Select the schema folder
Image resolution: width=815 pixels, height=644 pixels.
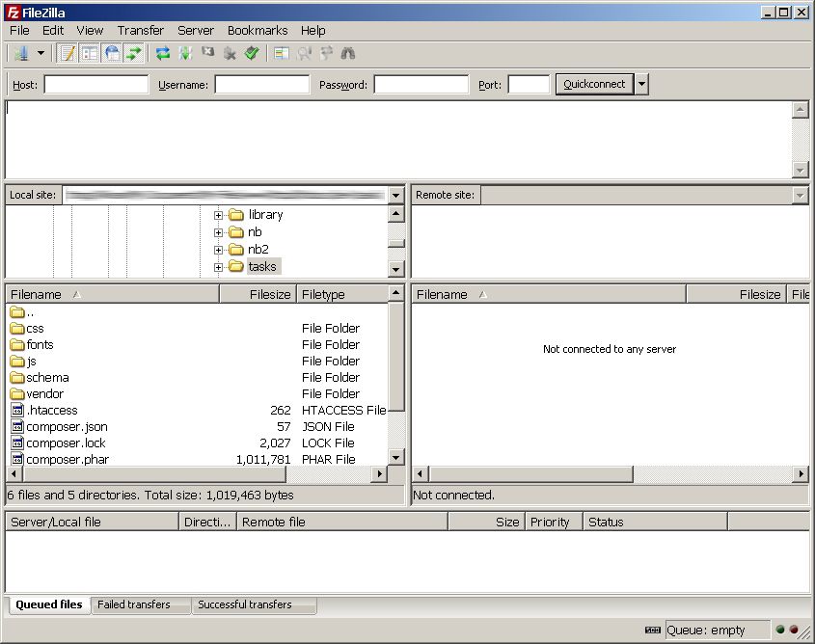40,378
